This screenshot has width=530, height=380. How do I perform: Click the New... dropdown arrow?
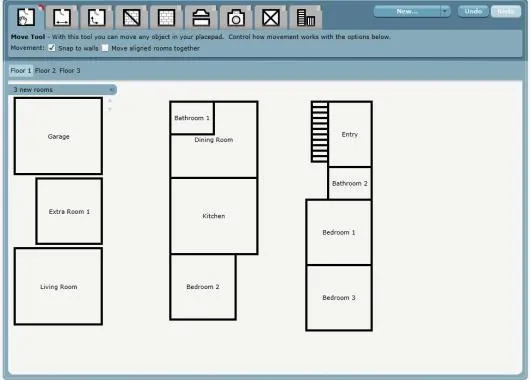click(445, 11)
